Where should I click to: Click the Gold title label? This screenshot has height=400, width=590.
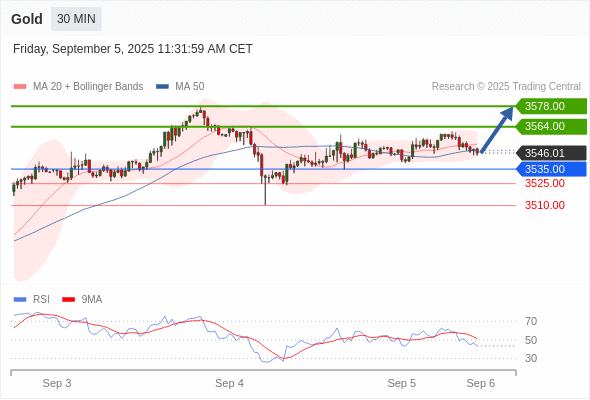pyautogui.click(x=27, y=19)
